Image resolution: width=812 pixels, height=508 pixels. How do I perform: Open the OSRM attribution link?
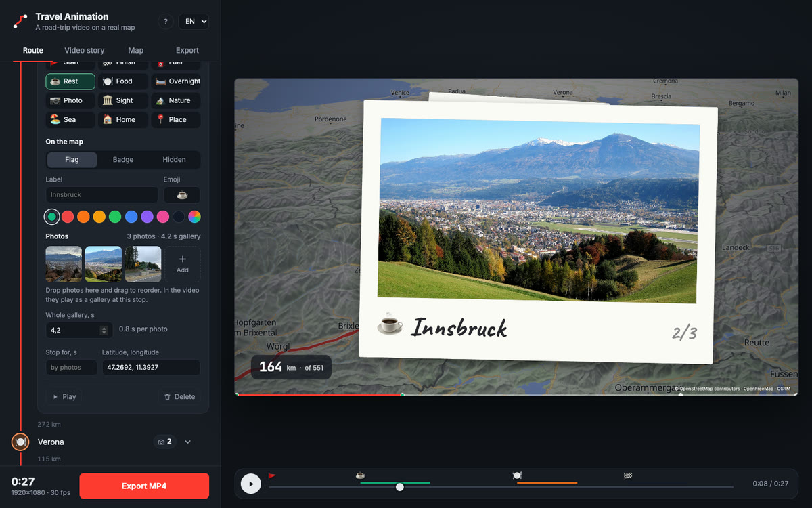pyautogui.click(x=784, y=389)
